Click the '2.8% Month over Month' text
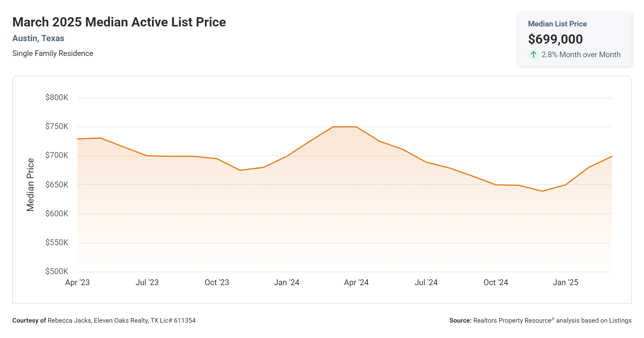Screen dimensions: 644x338 (x=581, y=55)
